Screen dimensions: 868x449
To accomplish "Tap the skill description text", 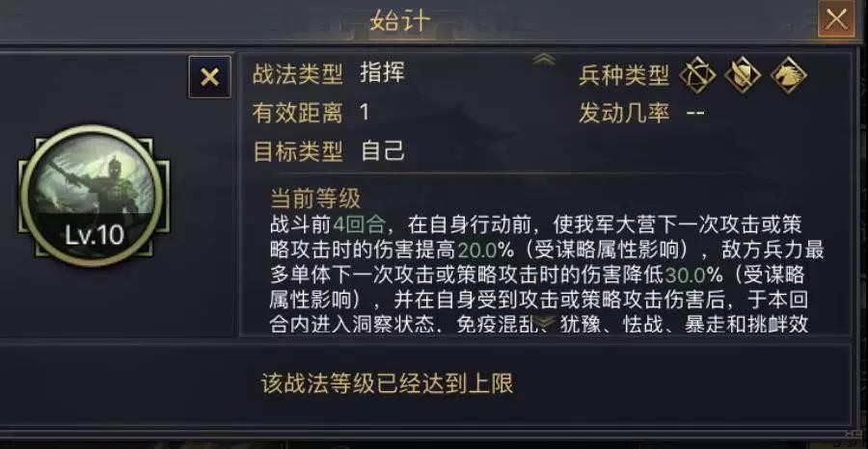I will [x=540, y=274].
